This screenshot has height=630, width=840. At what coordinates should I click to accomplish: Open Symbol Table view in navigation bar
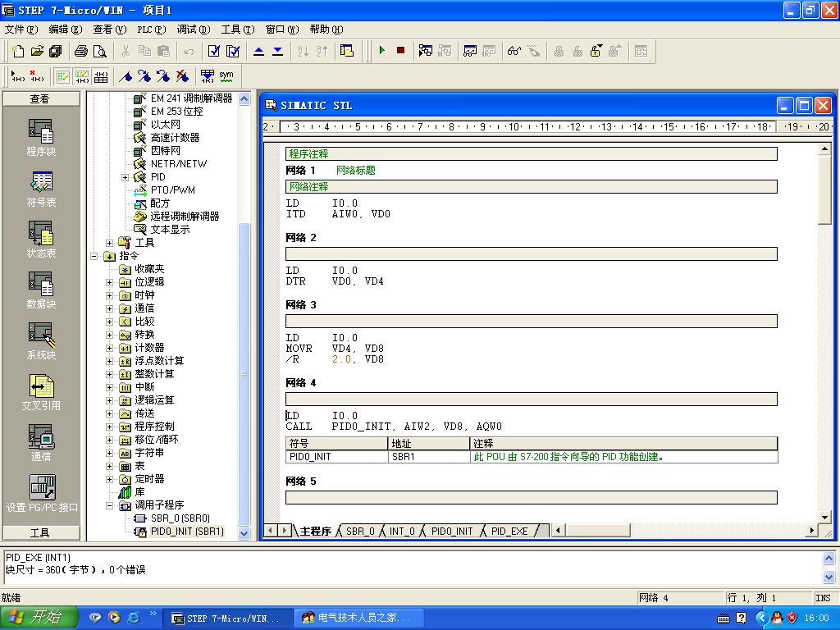point(41,189)
